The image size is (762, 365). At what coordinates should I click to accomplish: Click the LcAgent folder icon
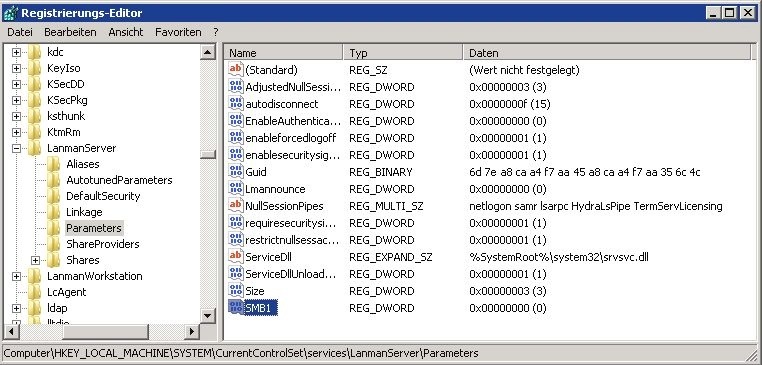35,292
